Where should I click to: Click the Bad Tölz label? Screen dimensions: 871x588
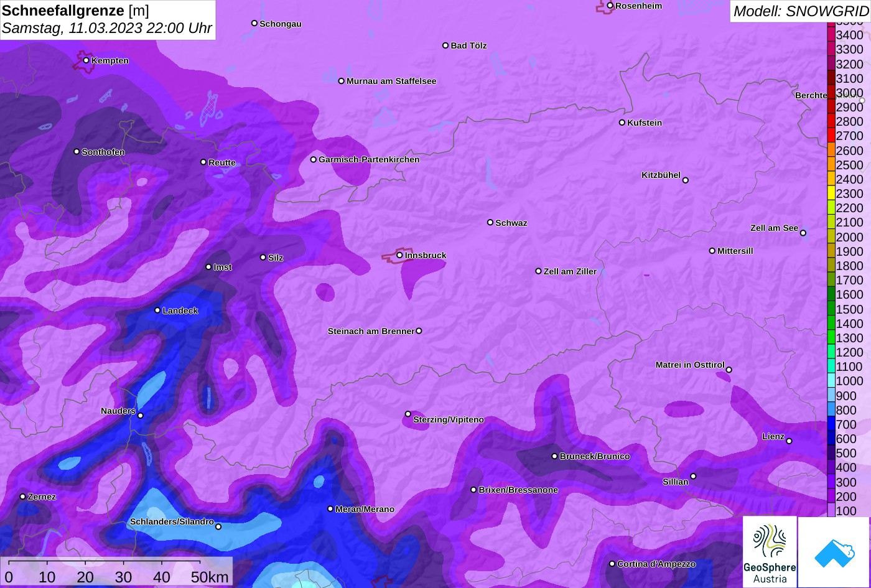coord(468,45)
